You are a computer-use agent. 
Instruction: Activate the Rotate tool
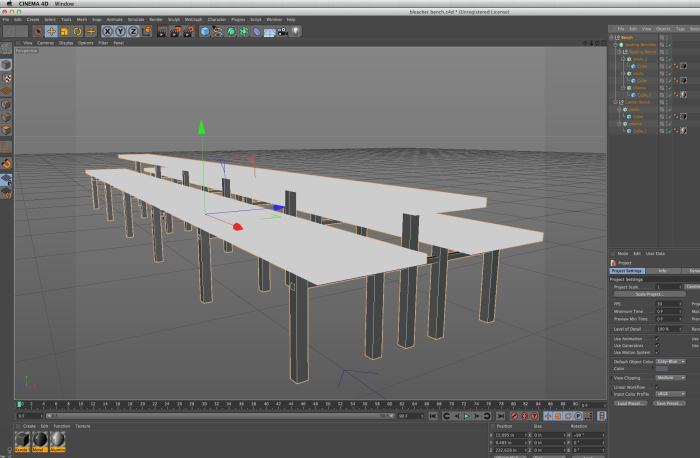[77, 31]
